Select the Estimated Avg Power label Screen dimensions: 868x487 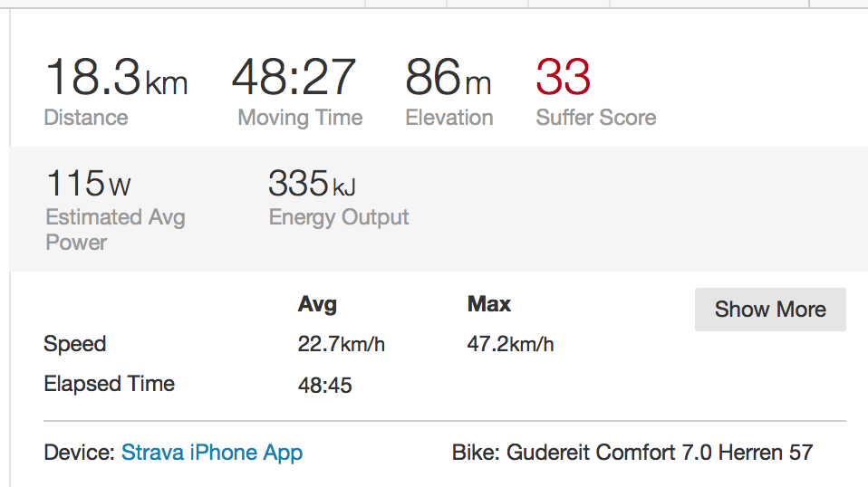(115, 230)
